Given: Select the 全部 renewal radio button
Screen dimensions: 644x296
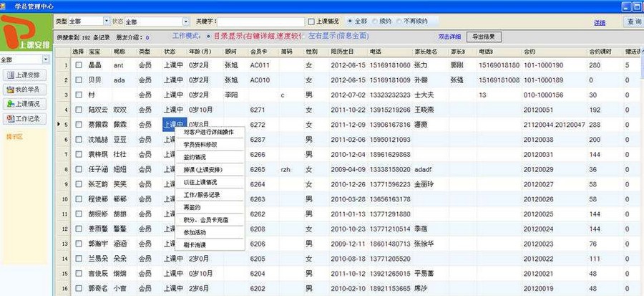Looking at the screenshot, I should (350, 21).
